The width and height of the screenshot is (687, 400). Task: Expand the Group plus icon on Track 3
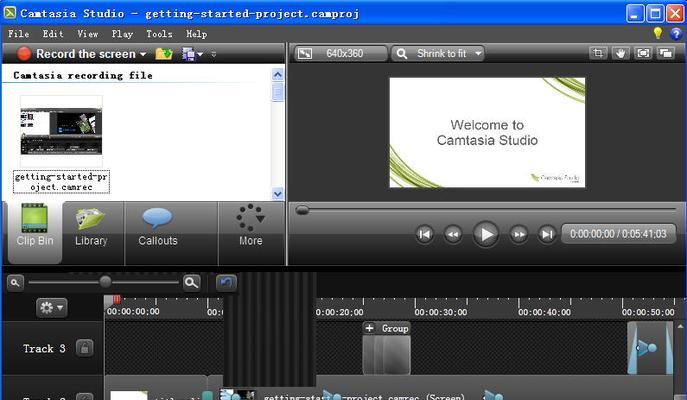point(369,328)
